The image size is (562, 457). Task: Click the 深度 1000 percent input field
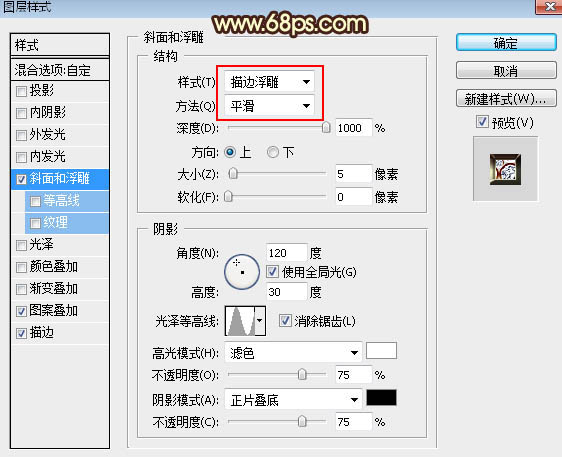pyautogui.click(x=353, y=128)
